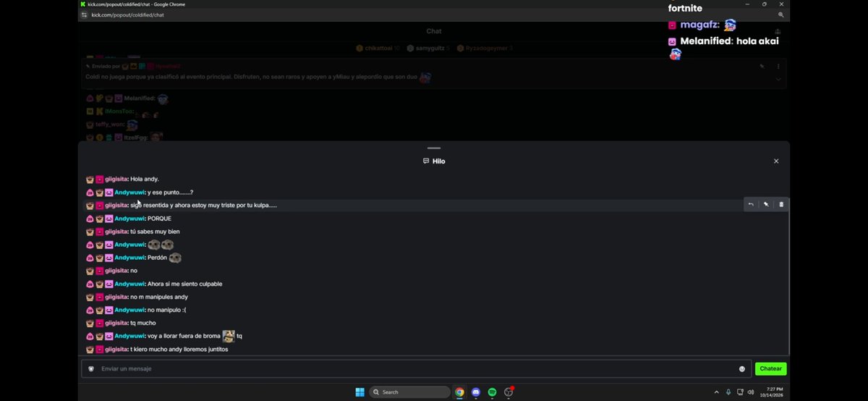Open the emoji picker in message box
The image size is (868, 401).
coord(741,369)
